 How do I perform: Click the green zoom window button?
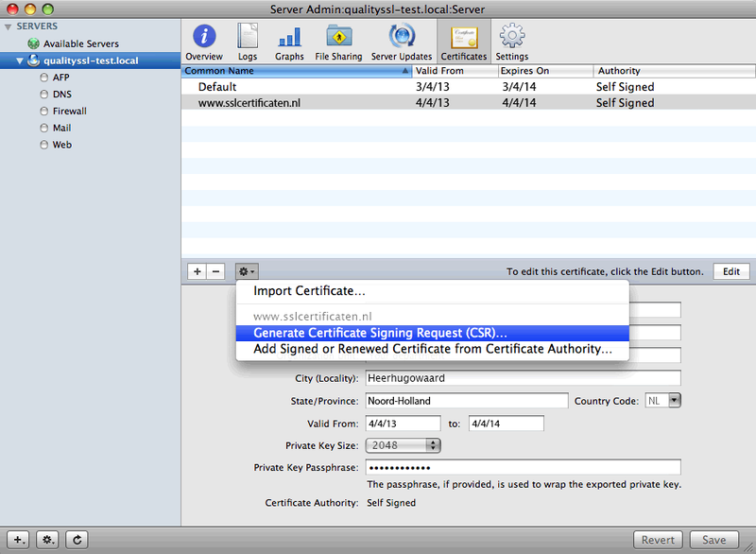(x=47, y=9)
